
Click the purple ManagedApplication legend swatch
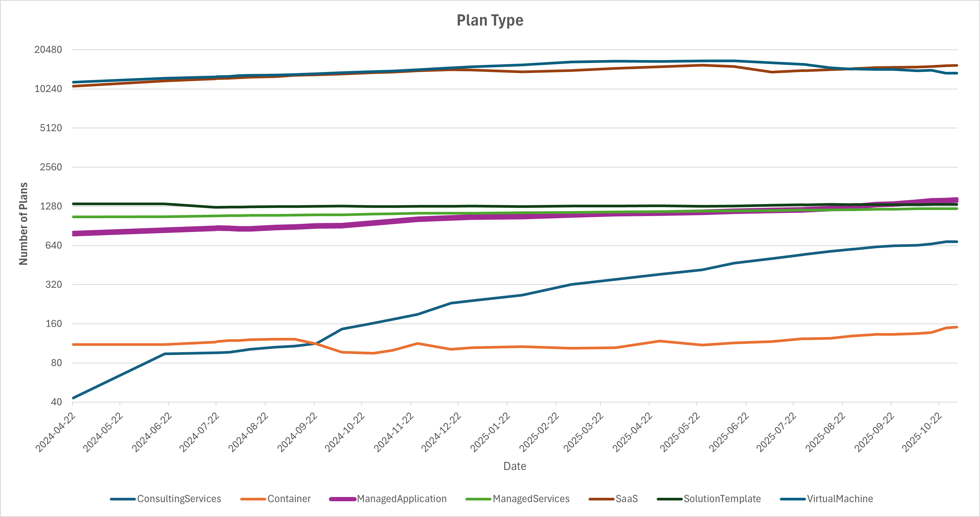[342, 499]
